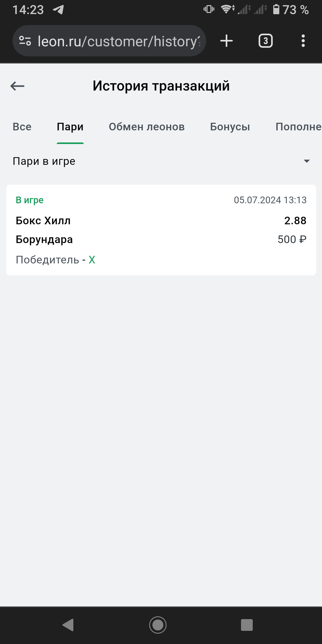Screen dimensions: 322x644
Task: Tap the Победитель - X bet outcome
Action: [55, 260]
